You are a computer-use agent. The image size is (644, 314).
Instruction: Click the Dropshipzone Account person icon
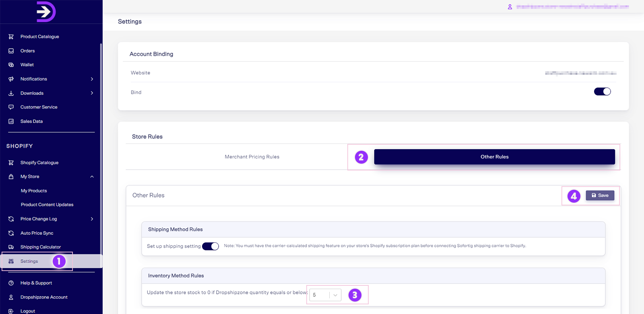[x=11, y=297]
